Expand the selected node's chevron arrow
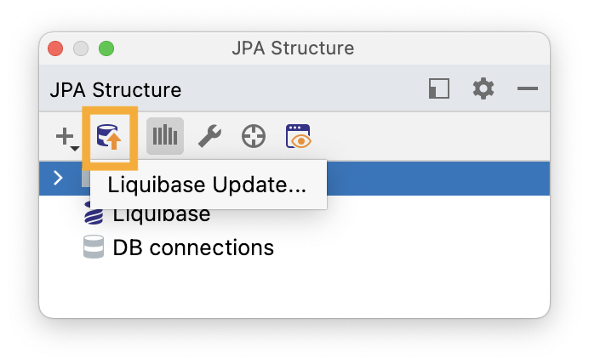Viewport: 589px width, 364px height. pyautogui.click(x=58, y=178)
